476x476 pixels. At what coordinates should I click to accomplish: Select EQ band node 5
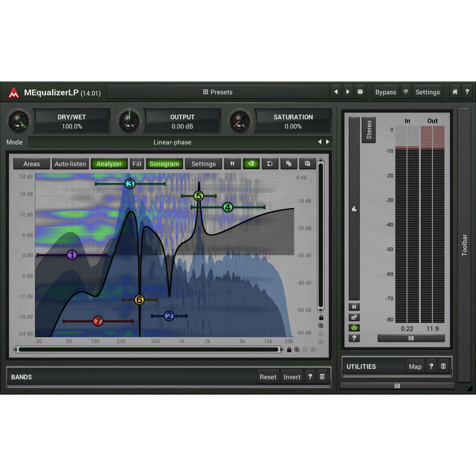tap(199, 196)
